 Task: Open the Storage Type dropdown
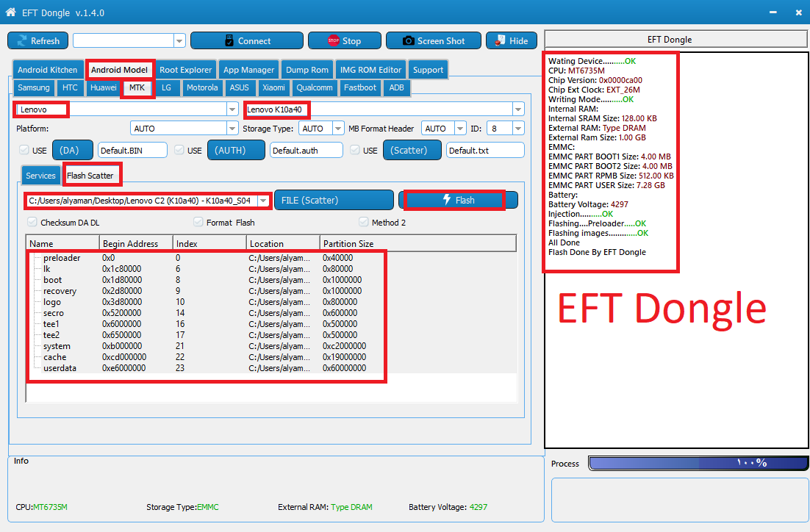[338, 128]
